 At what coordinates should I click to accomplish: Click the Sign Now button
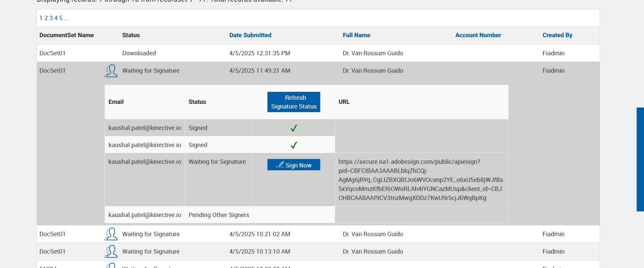(x=293, y=165)
